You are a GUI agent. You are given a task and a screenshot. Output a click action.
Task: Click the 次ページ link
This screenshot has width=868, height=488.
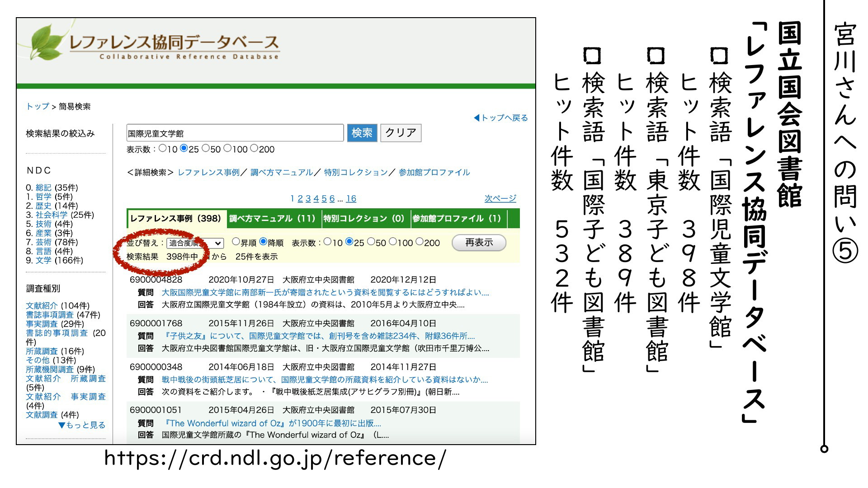500,198
